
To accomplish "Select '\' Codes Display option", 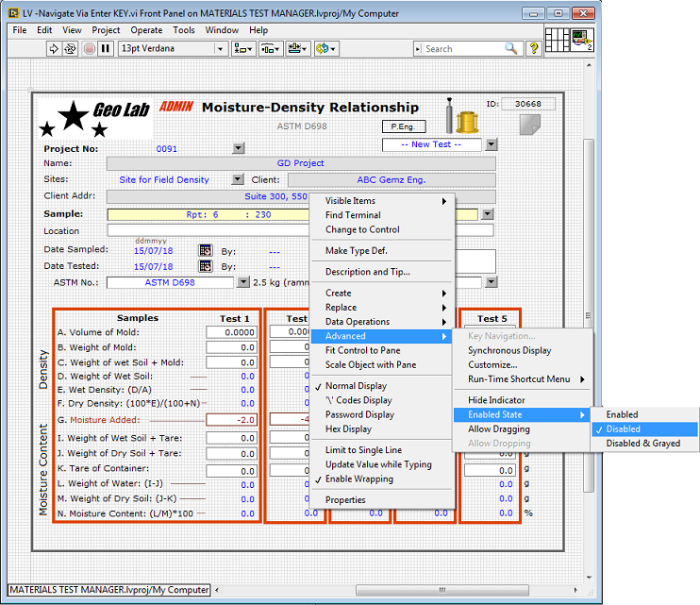I will coord(358,400).
